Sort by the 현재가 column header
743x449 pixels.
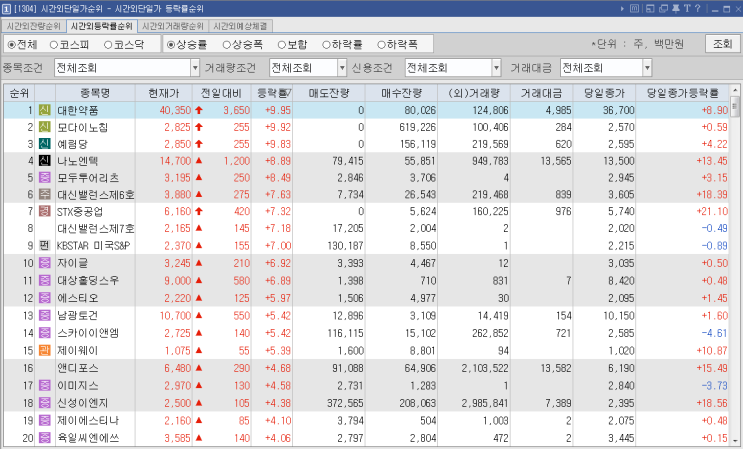(x=164, y=93)
